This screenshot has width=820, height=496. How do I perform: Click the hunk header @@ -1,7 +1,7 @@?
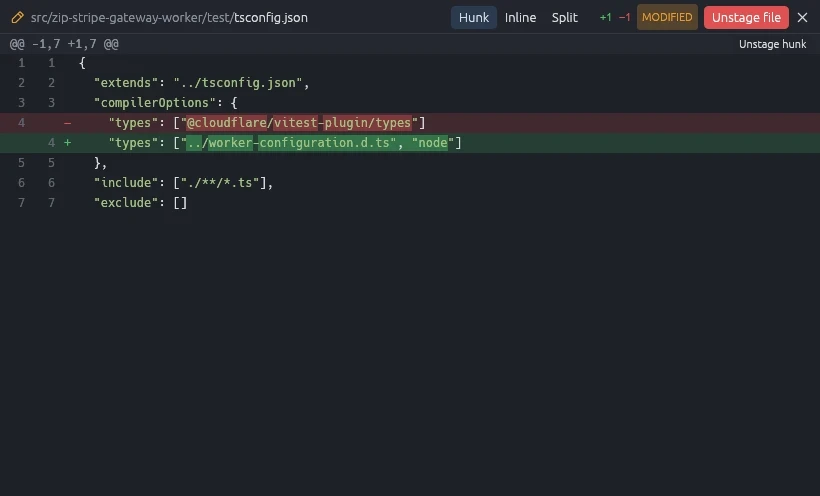coord(64,44)
